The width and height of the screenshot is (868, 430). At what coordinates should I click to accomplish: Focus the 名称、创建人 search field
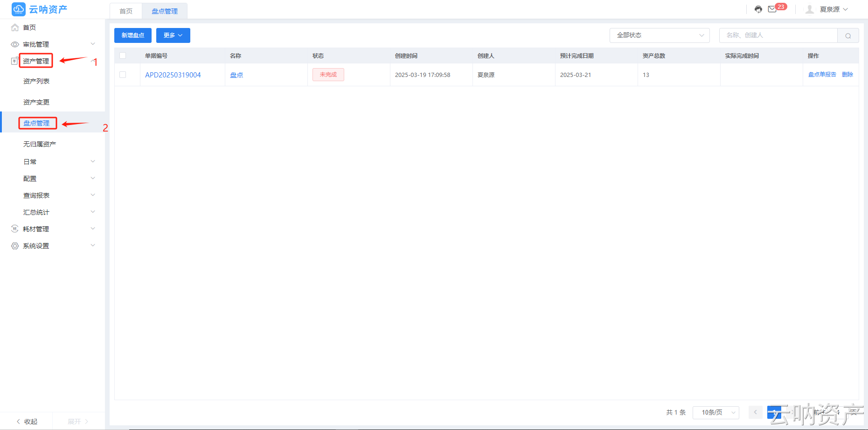click(x=778, y=35)
